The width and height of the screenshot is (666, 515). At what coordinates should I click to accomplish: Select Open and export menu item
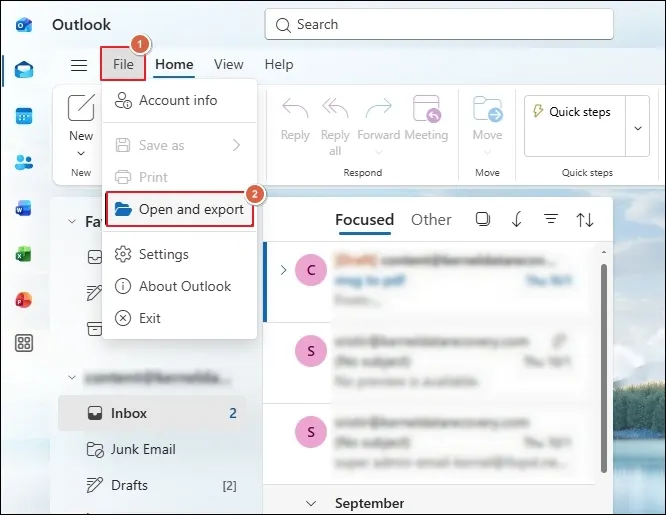[179, 209]
